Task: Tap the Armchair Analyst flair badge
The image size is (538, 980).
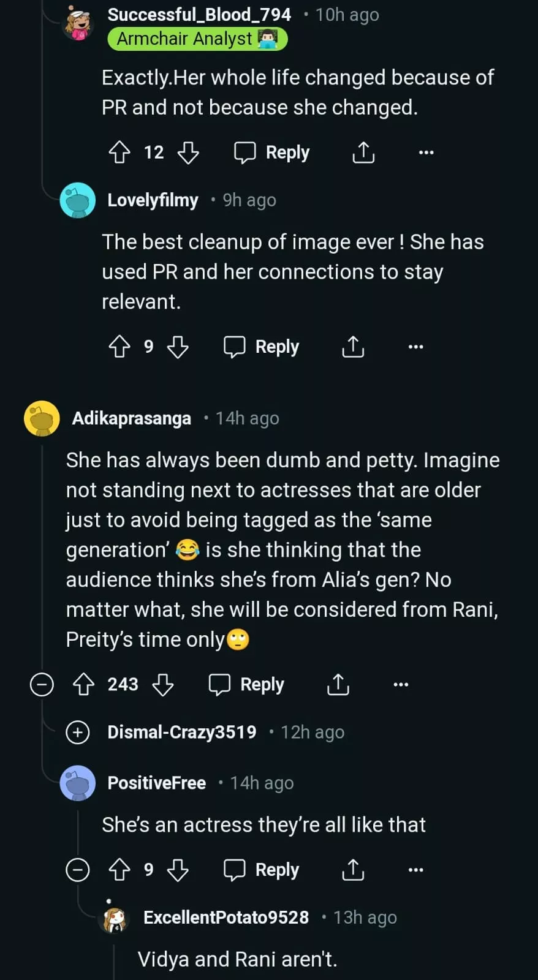Action: pyautogui.click(x=197, y=39)
